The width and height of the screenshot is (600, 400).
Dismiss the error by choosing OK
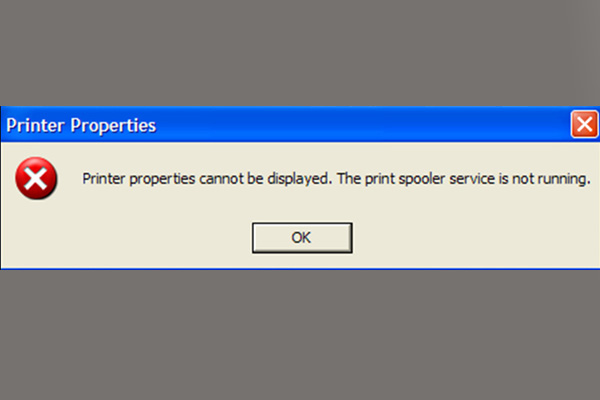pyautogui.click(x=302, y=238)
